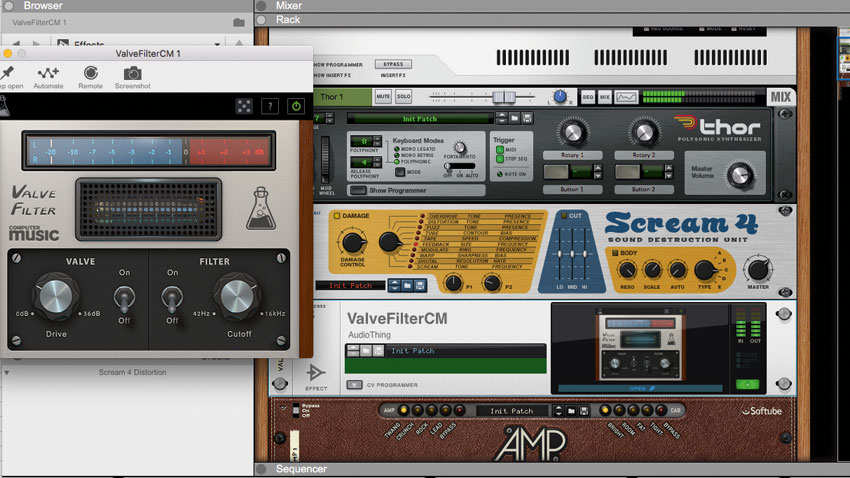This screenshot has height=478, width=850.
Task: Click the Thor Release Polyphony value stepper
Action: 377,162
